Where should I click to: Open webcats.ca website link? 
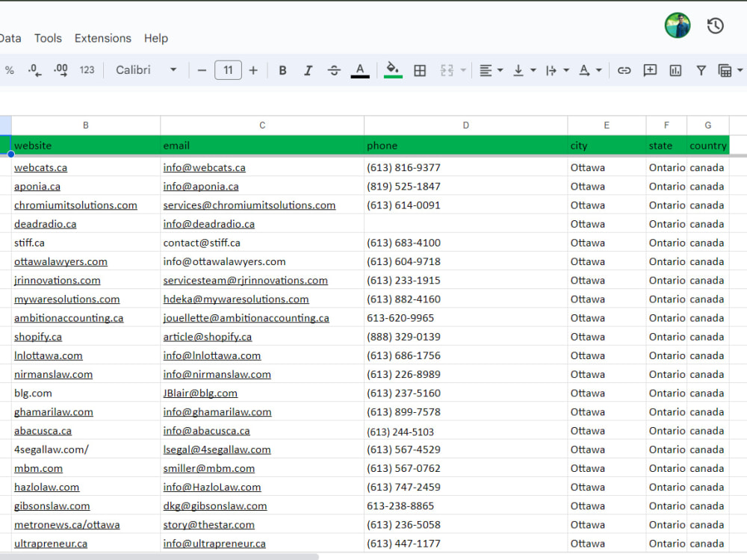tap(40, 167)
